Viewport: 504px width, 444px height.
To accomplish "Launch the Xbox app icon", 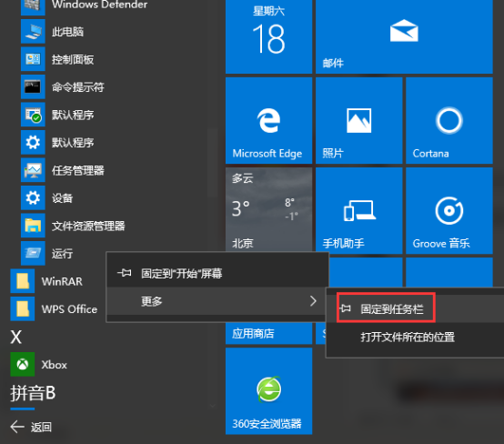I will 23,364.
